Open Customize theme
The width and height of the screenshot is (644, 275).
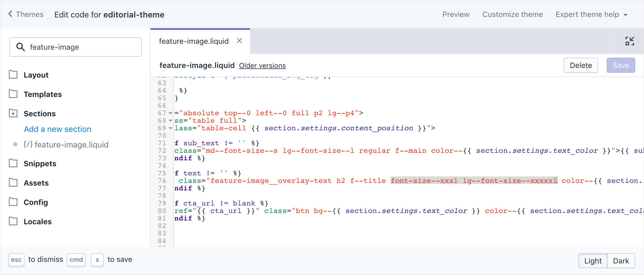(513, 14)
